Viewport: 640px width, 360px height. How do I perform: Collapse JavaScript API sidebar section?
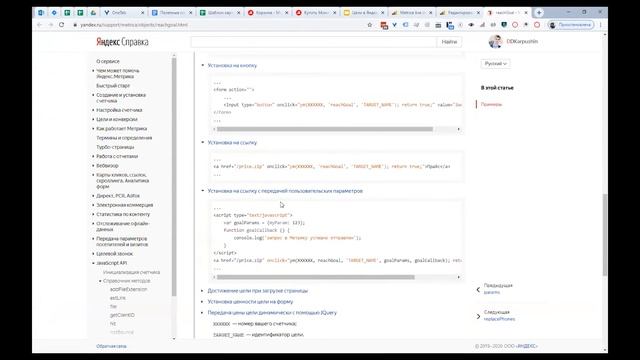111,263
